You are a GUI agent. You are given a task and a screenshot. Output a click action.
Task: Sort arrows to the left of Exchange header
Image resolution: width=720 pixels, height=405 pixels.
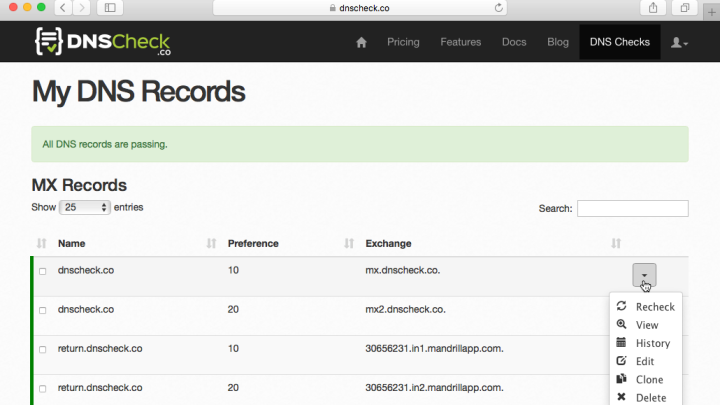[349, 243]
